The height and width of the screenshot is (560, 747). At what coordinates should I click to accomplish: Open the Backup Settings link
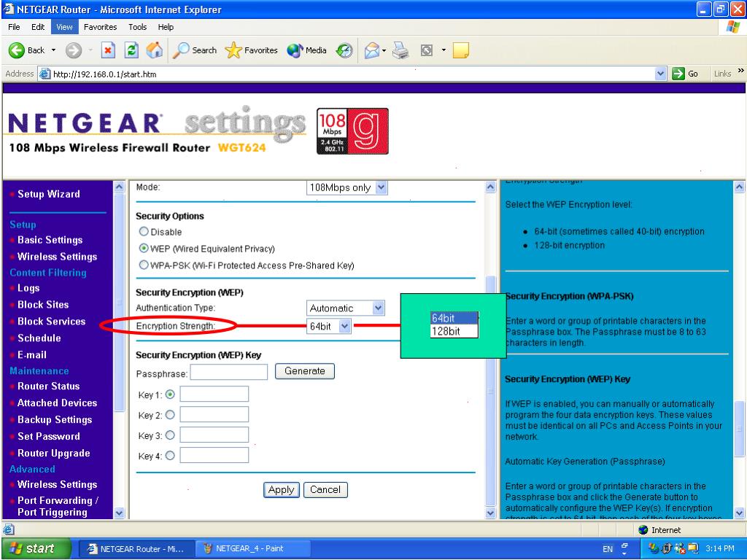pos(55,419)
